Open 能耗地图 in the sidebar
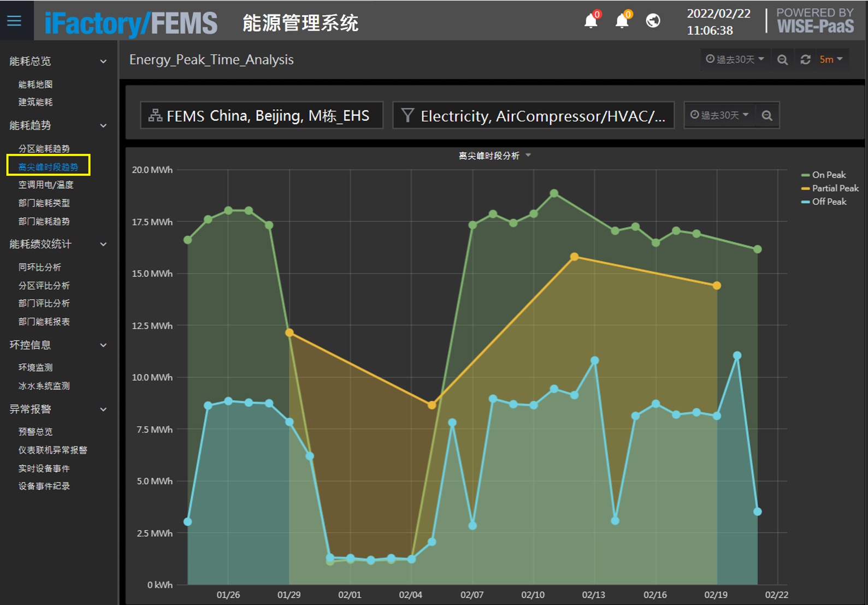The height and width of the screenshot is (605, 868). pyautogui.click(x=36, y=84)
